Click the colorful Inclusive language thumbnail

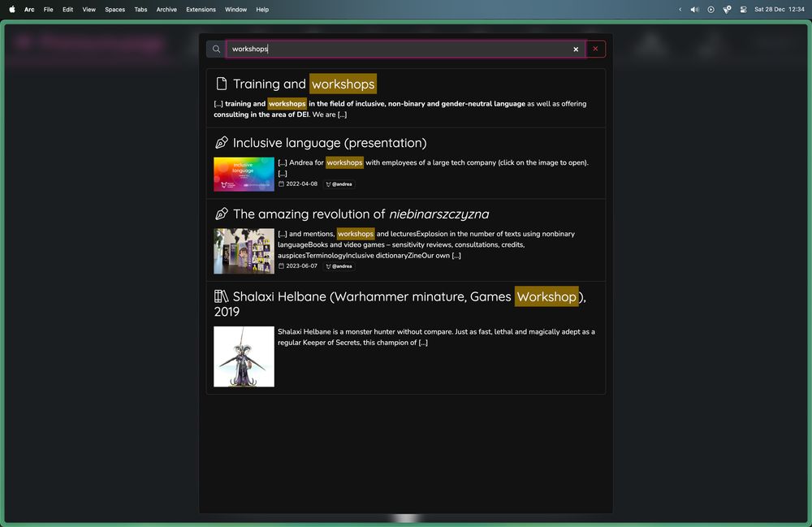[244, 174]
